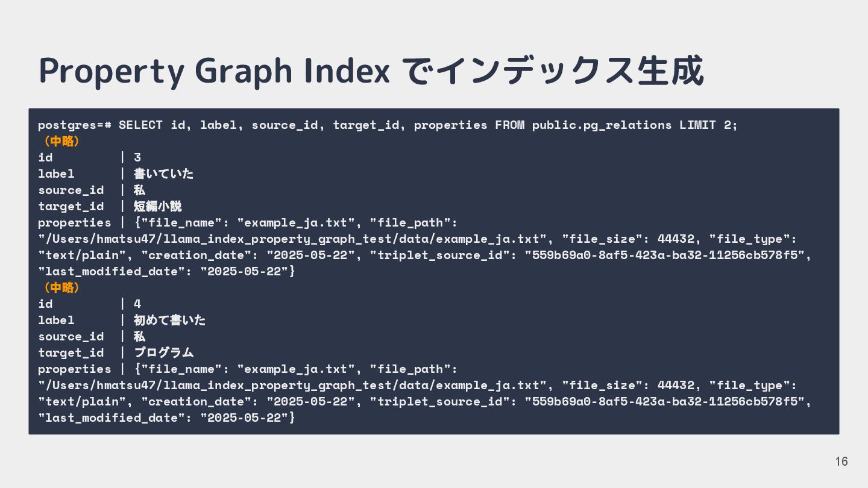Image resolution: width=868 pixels, height=488 pixels.
Task: Click the "postgres=#" prompt in the code block
Action: 75,125
